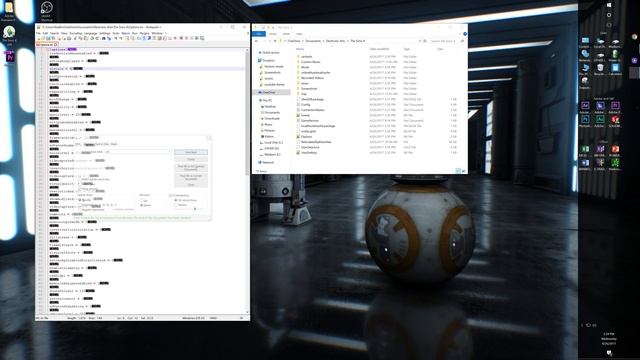Click Close button in Find dialog
Screen dimensions: 640x360
tap(191, 185)
